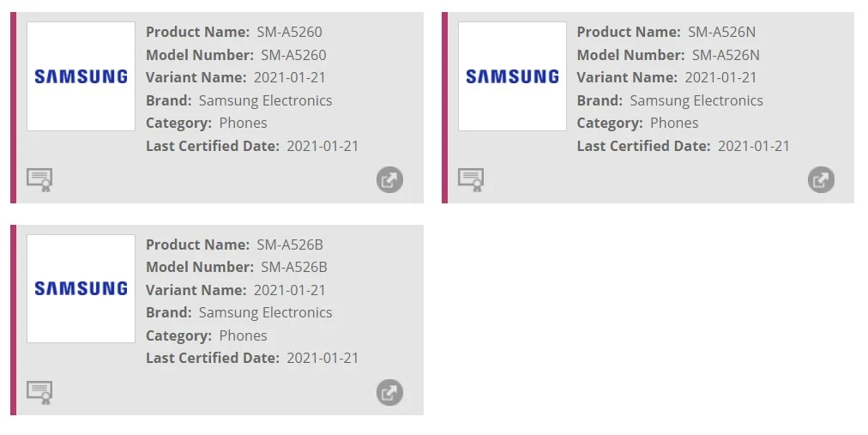View certificate icon for SM-A5260
This screenshot has height=435, width=868.
39,180
